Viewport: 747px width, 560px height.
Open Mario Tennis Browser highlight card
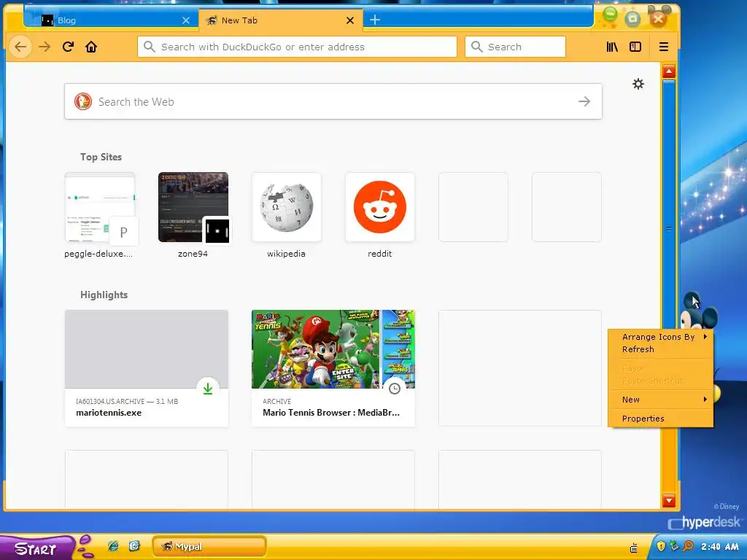click(x=333, y=368)
